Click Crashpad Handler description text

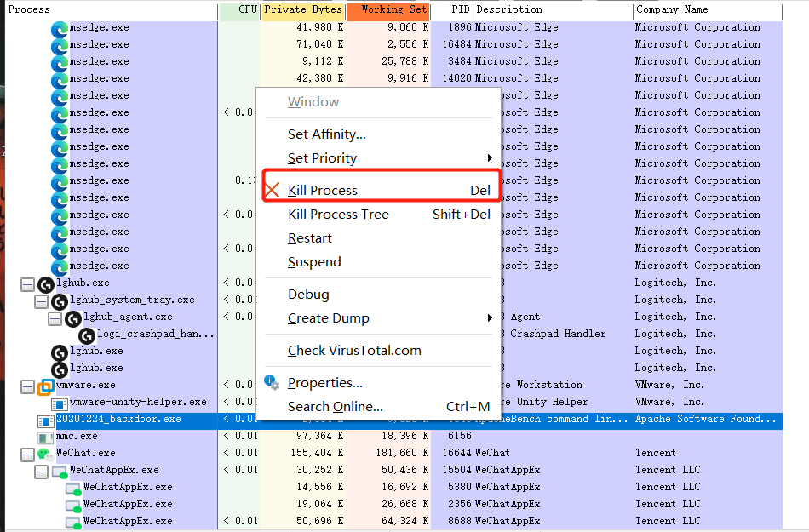(x=558, y=334)
